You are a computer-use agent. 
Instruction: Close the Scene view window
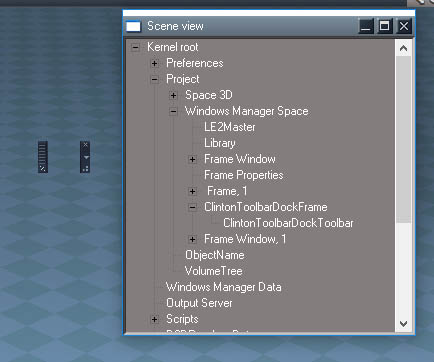[404, 26]
